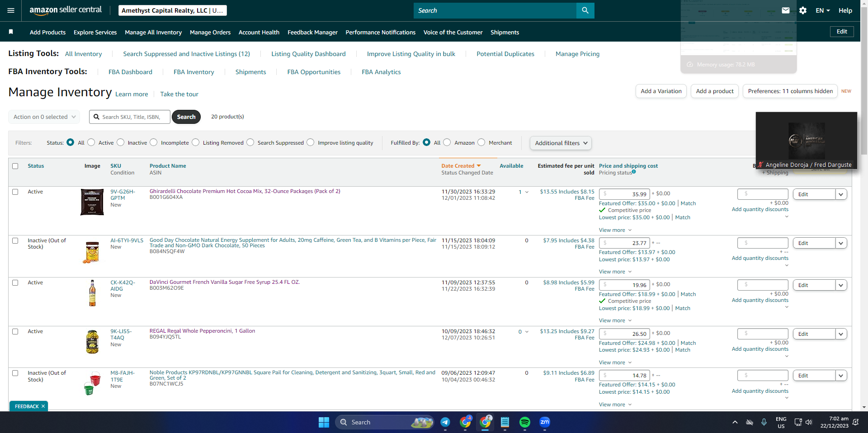This screenshot has height=433, width=868.
Task: Open the Feedback Manager menu item
Action: coord(312,32)
